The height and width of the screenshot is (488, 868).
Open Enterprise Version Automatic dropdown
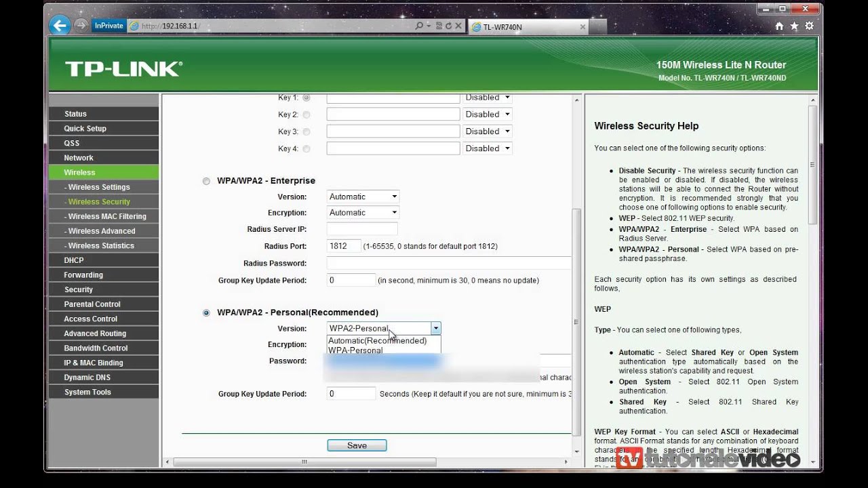[x=363, y=197]
